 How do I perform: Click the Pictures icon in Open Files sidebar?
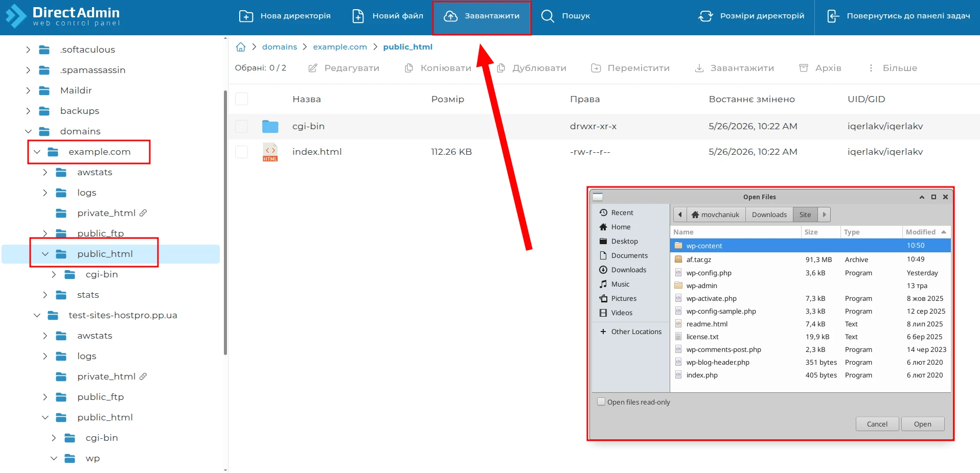point(603,298)
